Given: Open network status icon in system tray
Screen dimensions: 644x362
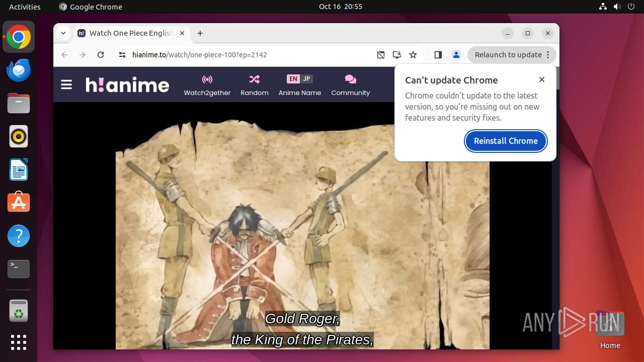Looking at the screenshot, I should coord(603,7).
